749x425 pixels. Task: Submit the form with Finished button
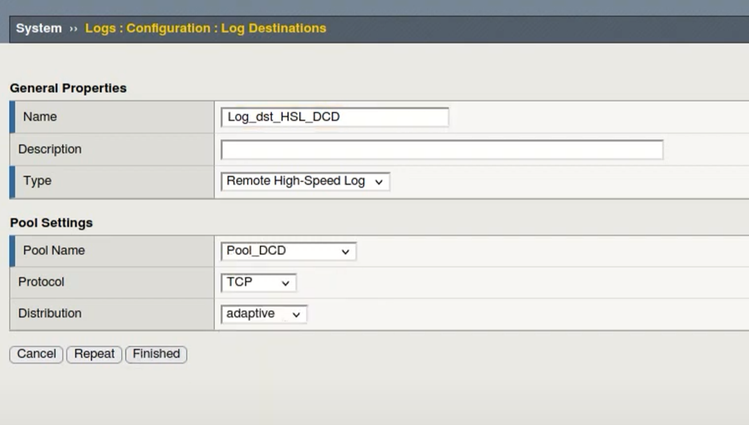click(x=156, y=354)
